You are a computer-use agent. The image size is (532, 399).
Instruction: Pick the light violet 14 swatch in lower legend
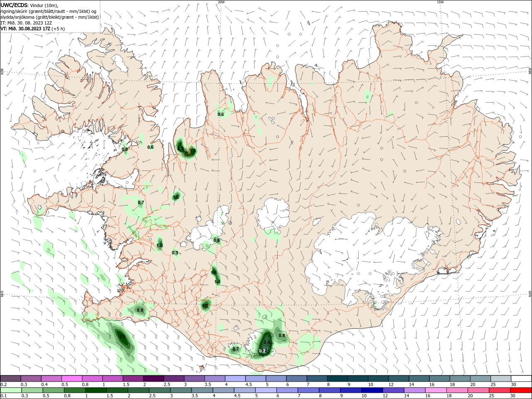tap(415, 390)
